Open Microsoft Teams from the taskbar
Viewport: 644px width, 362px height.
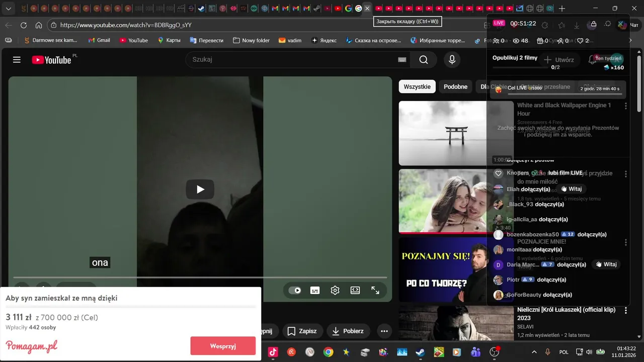click(x=475, y=352)
